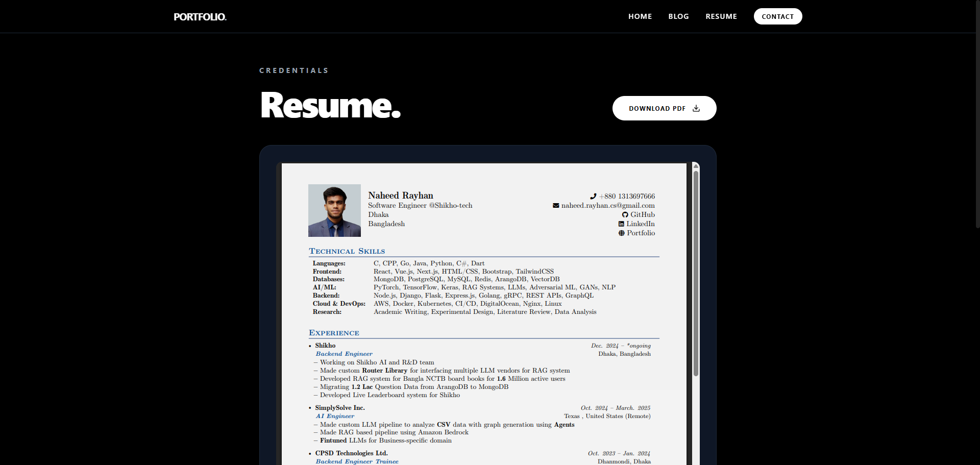
Task: Click the envelope icon next to the email address
Action: pos(556,205)
